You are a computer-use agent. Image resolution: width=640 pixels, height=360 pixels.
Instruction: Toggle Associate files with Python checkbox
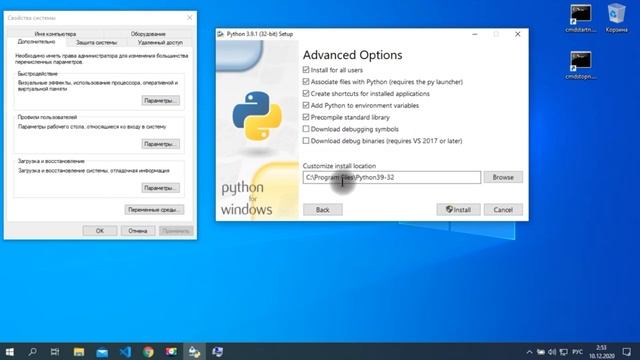point(306,82)
